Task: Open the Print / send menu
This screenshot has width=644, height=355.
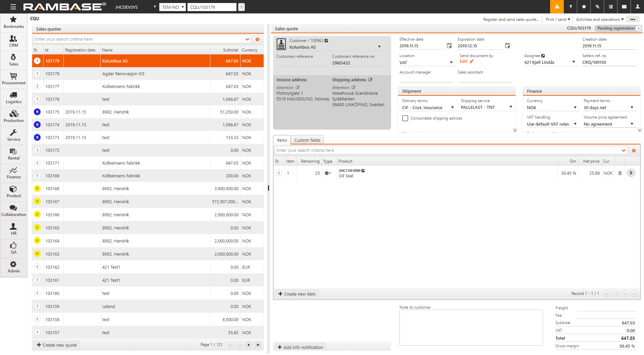Action: pos(558,19)
